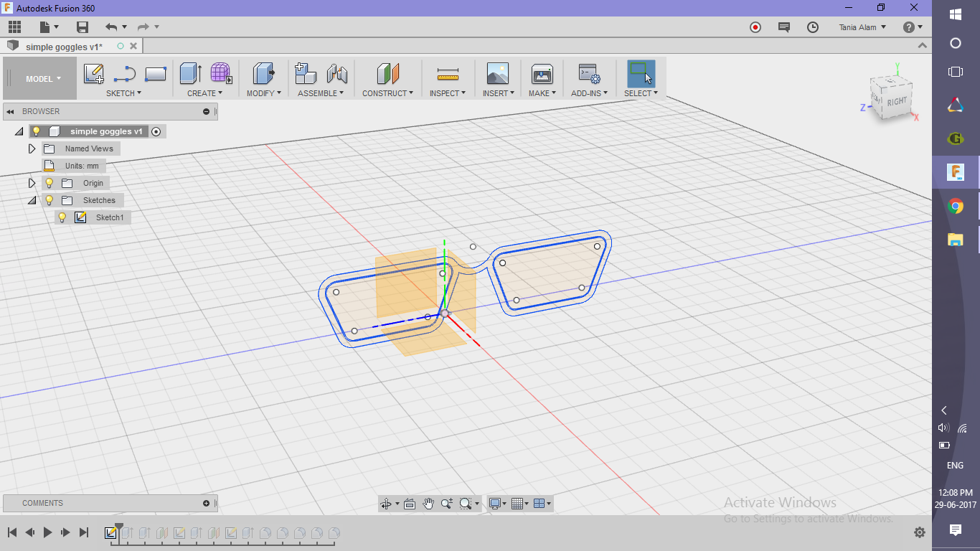
Task: Select the Pan hand tool
Action: coord(428,504)
